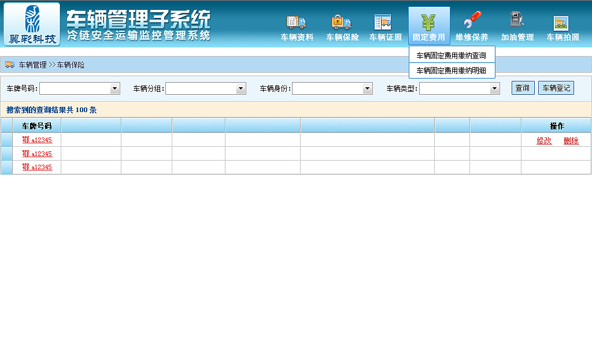Select the first row's leading blue cell
Viewport: 592px width, 364px height.
pos(7,140)
